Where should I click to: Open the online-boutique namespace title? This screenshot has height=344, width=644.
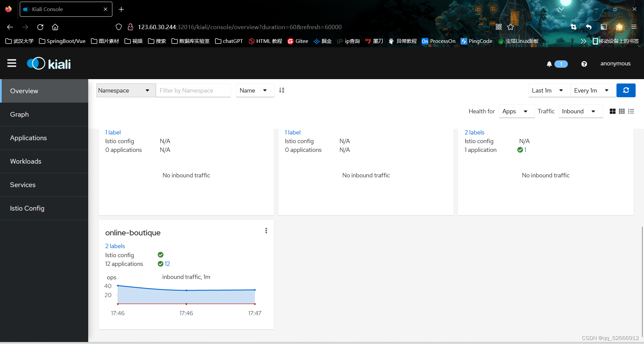click(133, 233)
